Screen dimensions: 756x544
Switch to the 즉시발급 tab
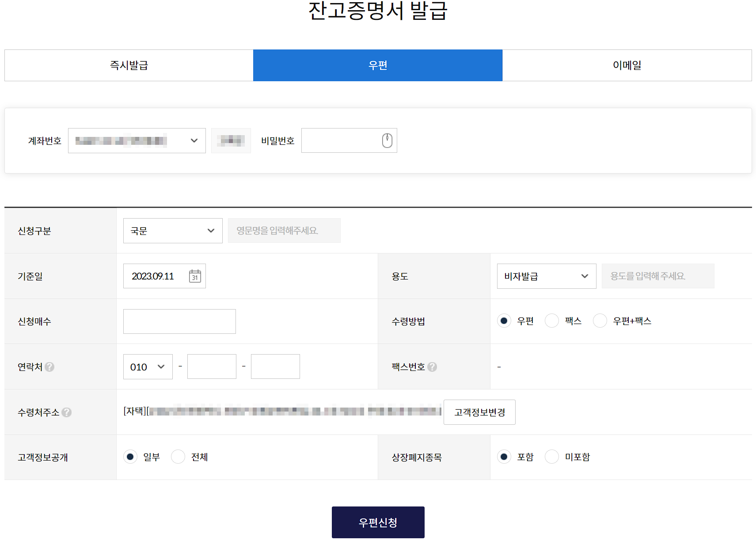pos(128,65)
